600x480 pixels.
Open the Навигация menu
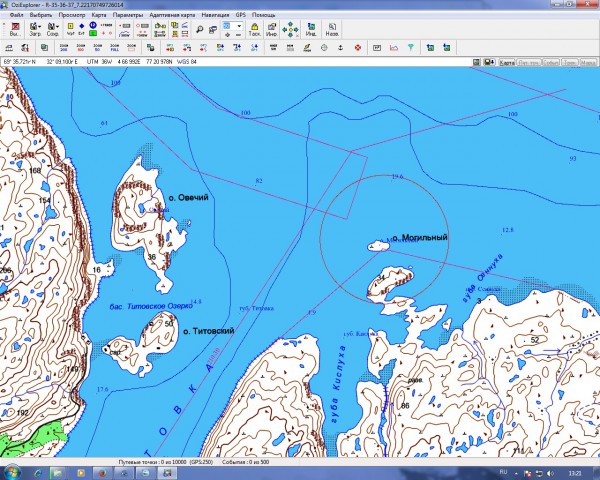215,15
